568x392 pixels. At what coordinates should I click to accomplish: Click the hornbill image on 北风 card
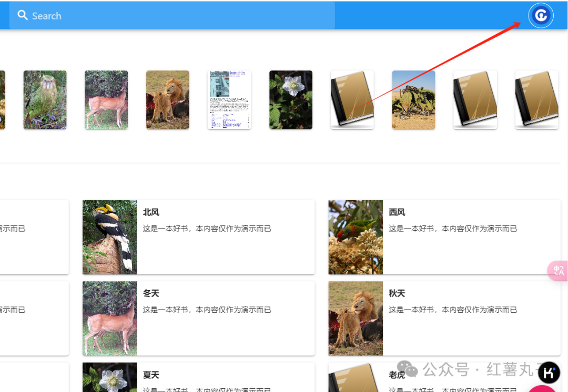pyautogui.click(x=110, y=237)
